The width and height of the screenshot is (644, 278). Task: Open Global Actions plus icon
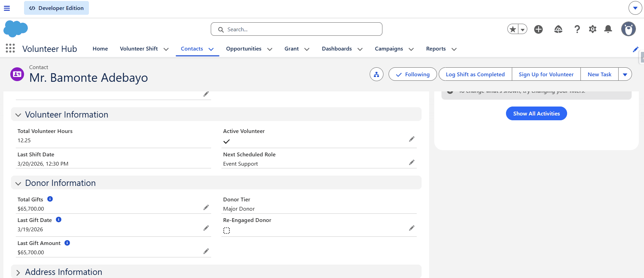(x=538, y=29)
